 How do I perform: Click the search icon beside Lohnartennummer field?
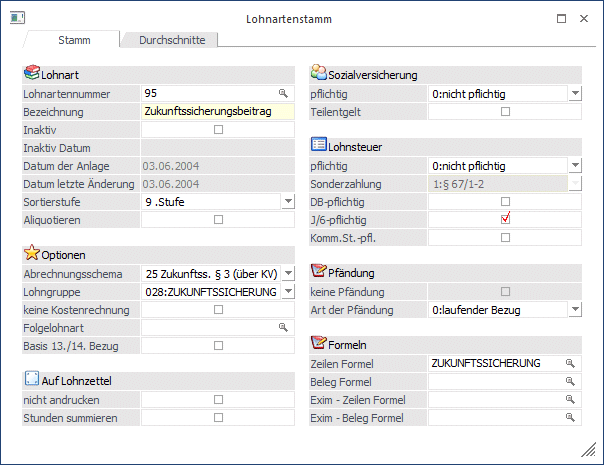tap(283, 93)
